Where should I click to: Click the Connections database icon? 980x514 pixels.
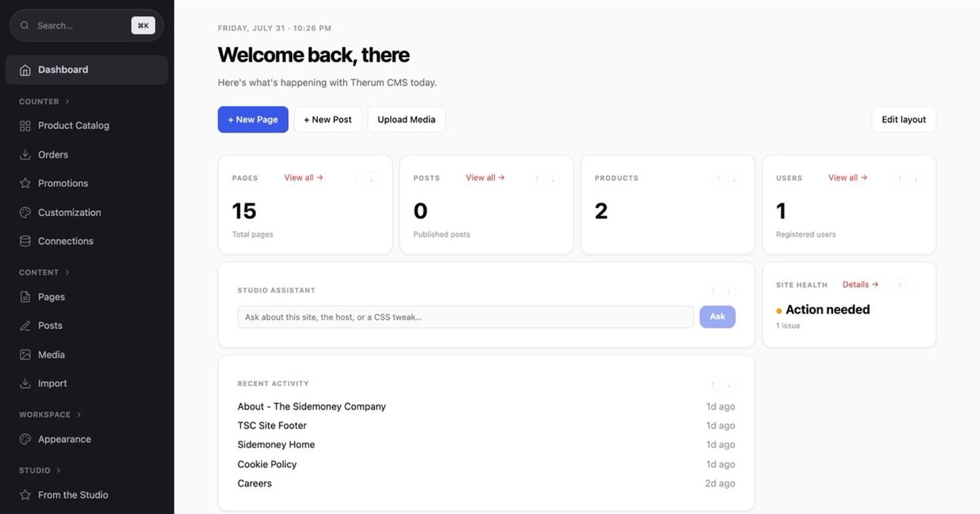click(25, 241)
